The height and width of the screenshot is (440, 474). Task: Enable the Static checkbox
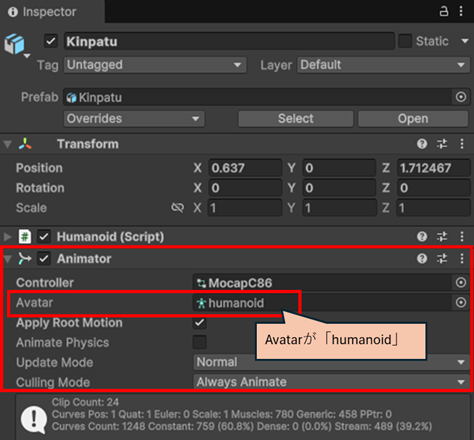tap(405, 41)
